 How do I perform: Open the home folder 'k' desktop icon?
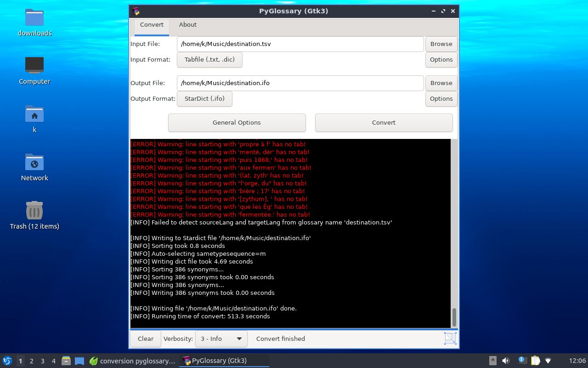(34, 114)
